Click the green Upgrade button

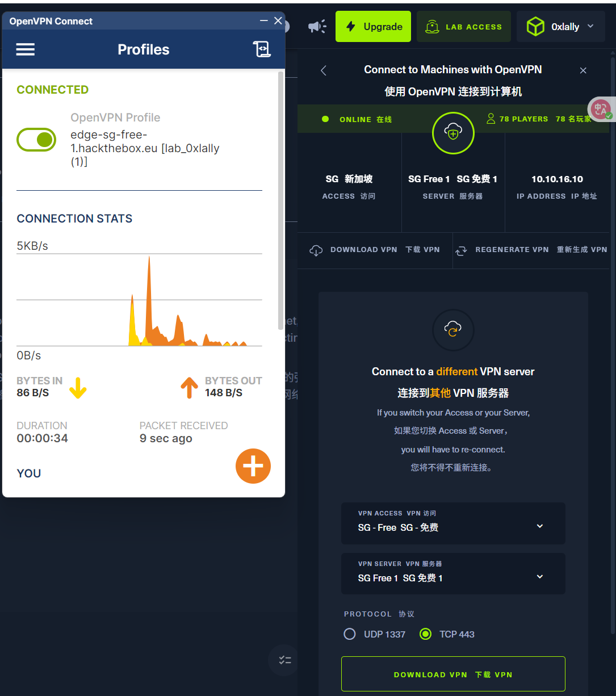(x=373, y=27)
